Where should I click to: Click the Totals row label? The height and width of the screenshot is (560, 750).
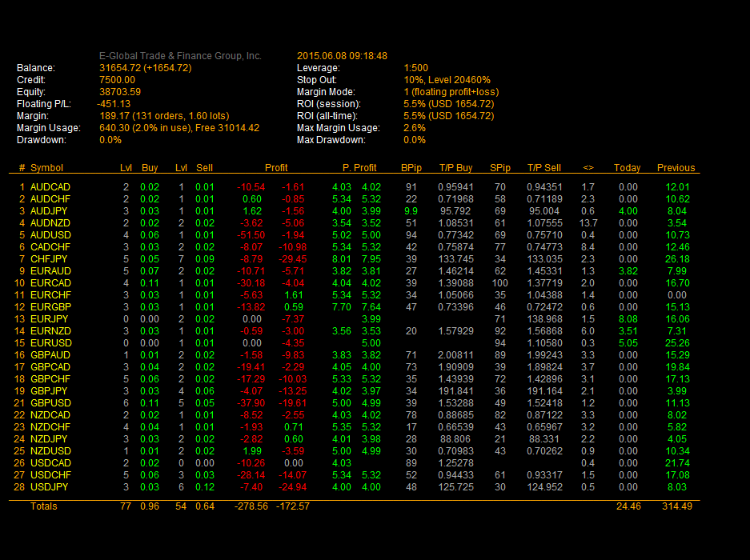point(43,506)
